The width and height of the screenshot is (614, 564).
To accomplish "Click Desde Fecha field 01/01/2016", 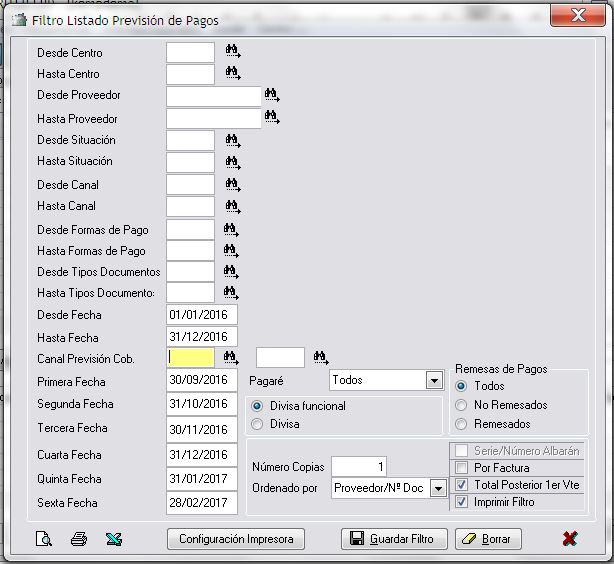I will coord(202,315).
